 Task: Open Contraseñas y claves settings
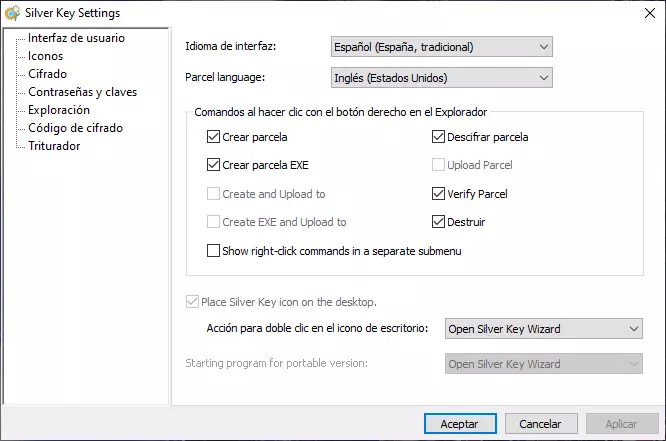coord(82,92)
